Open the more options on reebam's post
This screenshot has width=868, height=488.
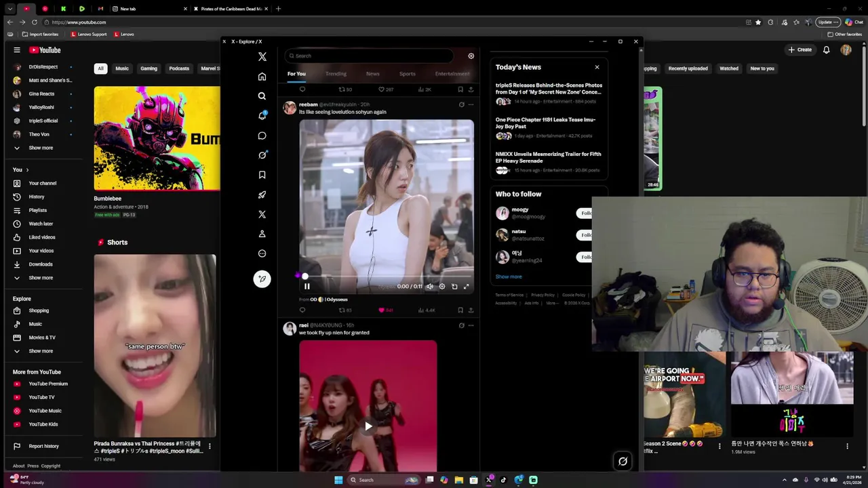pyautogui.click(x=471, y=104)
